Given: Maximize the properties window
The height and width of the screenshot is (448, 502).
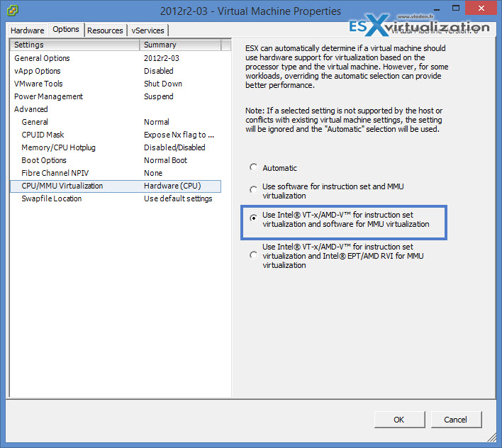Looking at the screenshot, I should [x=456, y=8].
